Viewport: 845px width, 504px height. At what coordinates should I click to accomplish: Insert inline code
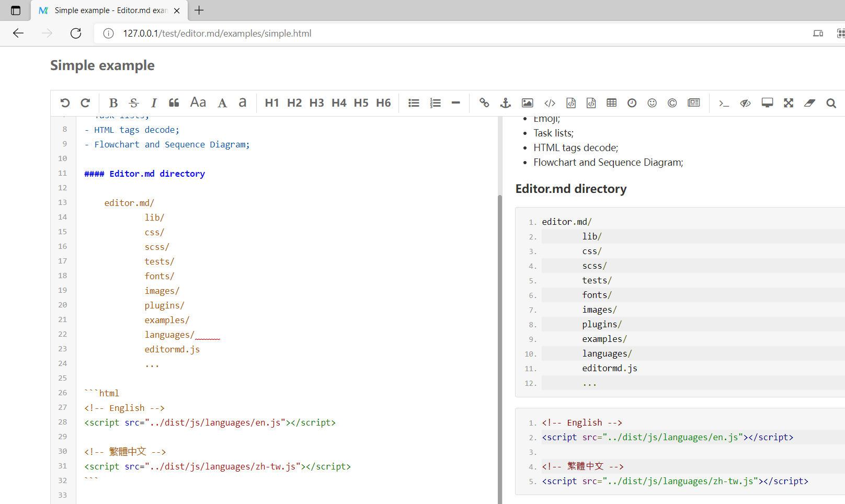tap(550, 103)
